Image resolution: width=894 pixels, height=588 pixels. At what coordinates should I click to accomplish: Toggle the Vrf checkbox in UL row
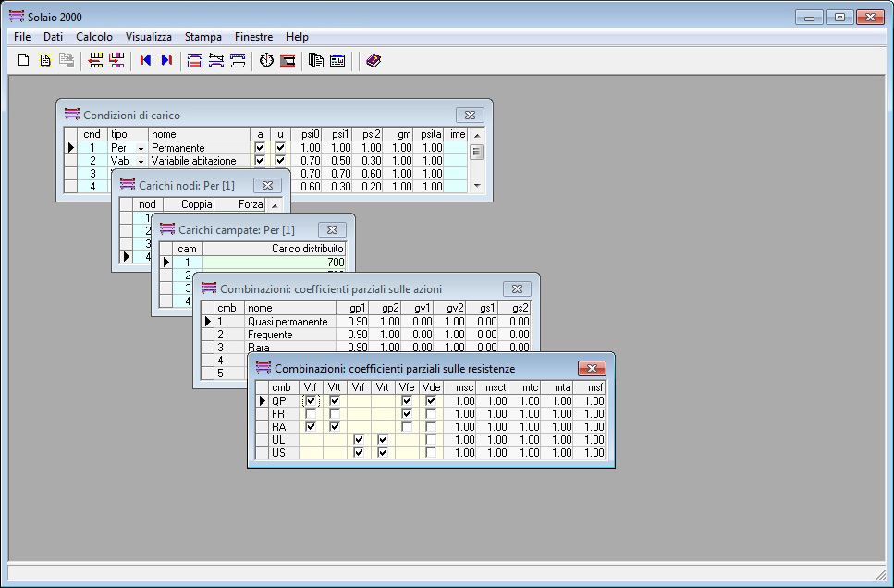point(359,440)
